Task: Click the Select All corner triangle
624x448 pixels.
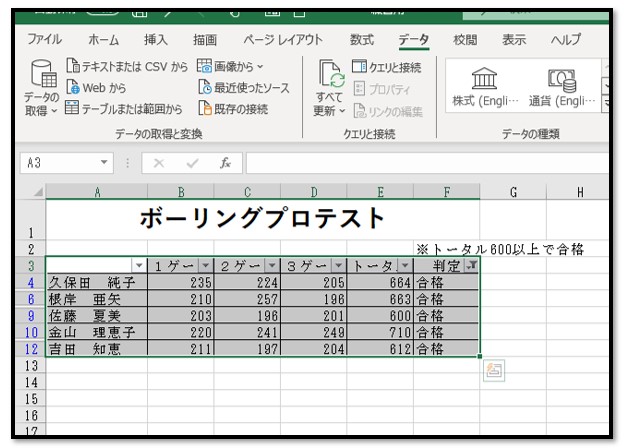Action: coord(38,192)
